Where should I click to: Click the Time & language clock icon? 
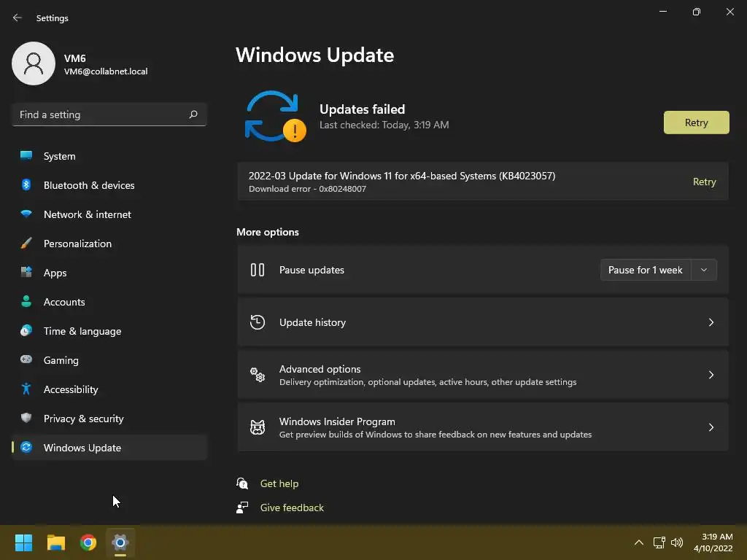(x=26, y=330)
